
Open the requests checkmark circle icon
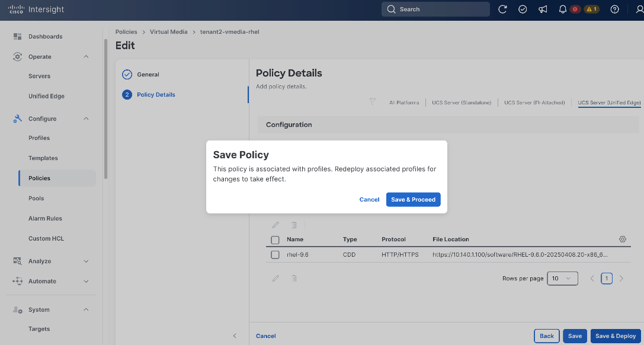point(523,9)
